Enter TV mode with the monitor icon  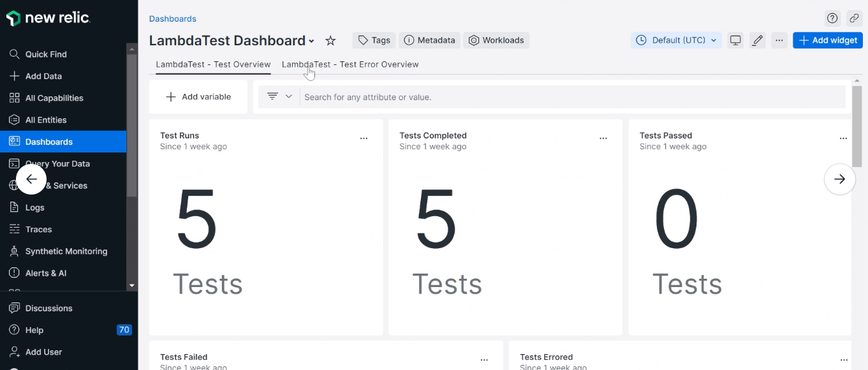735,40
